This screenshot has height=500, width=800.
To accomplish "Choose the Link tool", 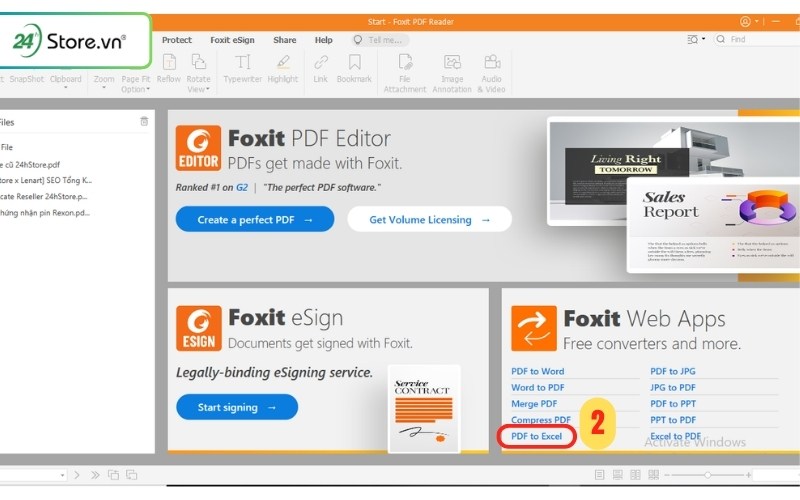I will [320, 69].
